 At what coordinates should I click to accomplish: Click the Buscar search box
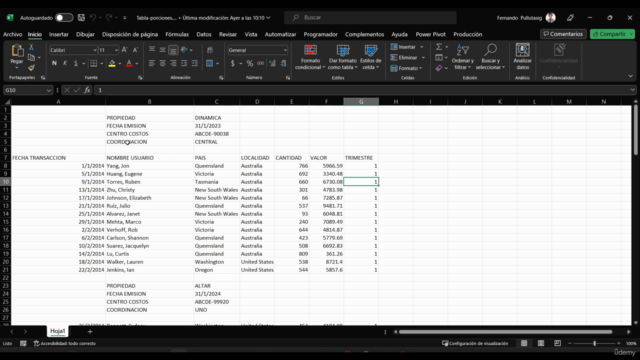click(x=370, y=18)
